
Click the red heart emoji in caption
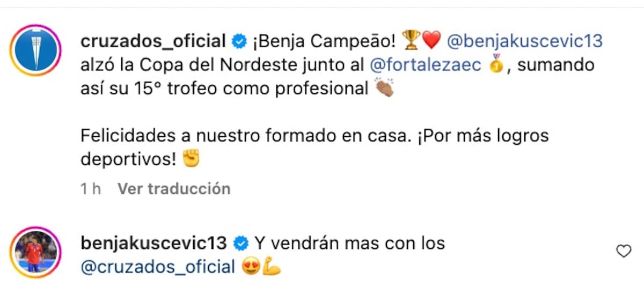point(431,40)
